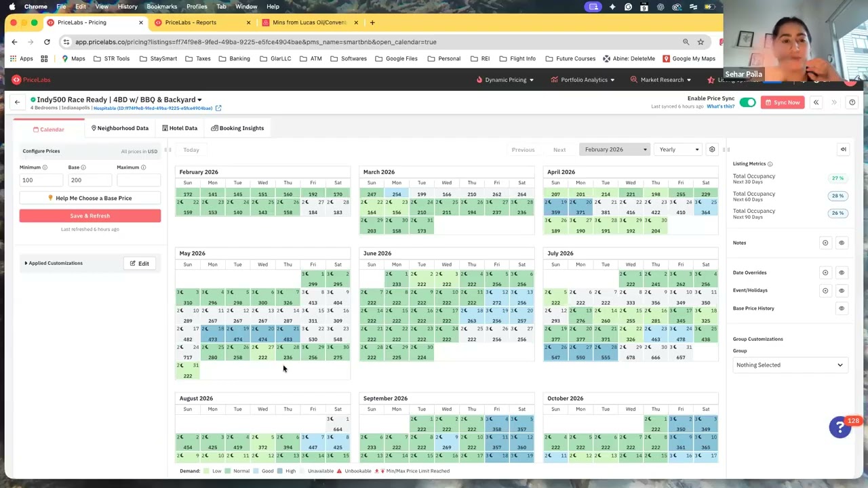Toggle Notes visibility eye icon

(842, 243)
